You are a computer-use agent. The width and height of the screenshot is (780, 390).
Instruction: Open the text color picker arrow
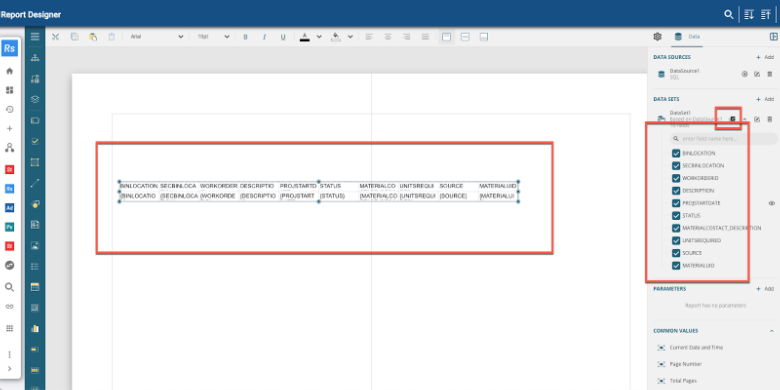pos(319,37)
